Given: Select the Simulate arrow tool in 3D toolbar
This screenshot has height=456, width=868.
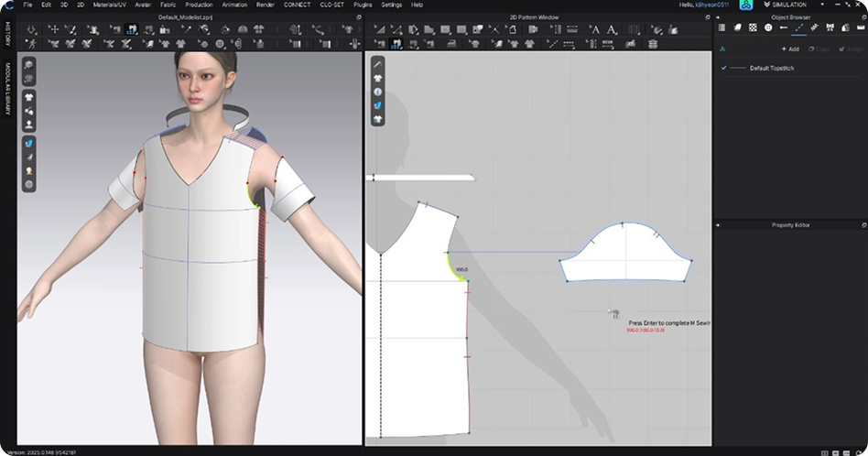Looking at the screenshot, I should click(32, 29).
